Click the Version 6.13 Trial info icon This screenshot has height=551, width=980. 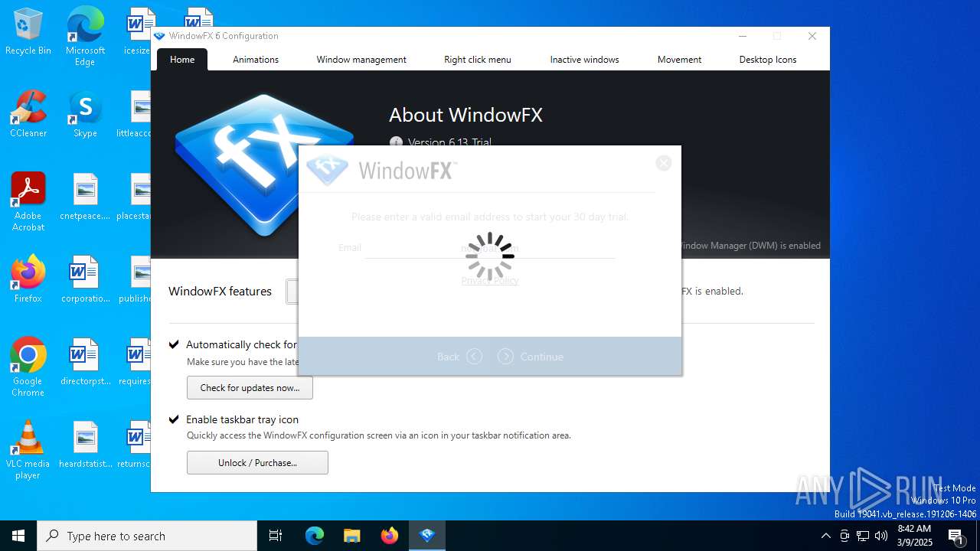(x=396, y=142)
